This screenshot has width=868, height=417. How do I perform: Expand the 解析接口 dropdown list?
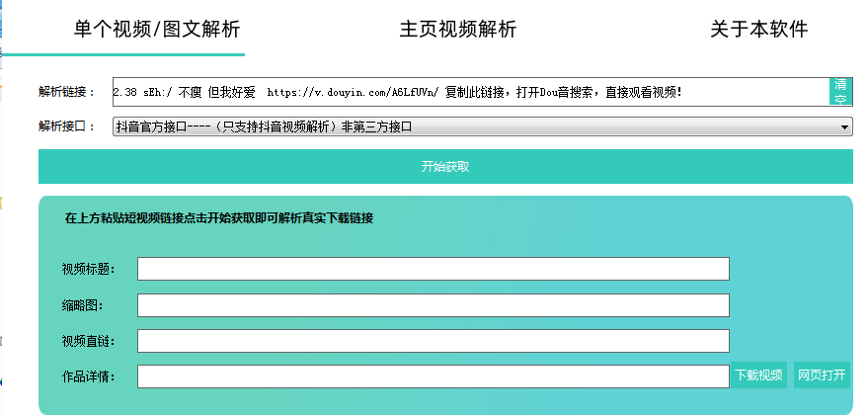[482, 126]
